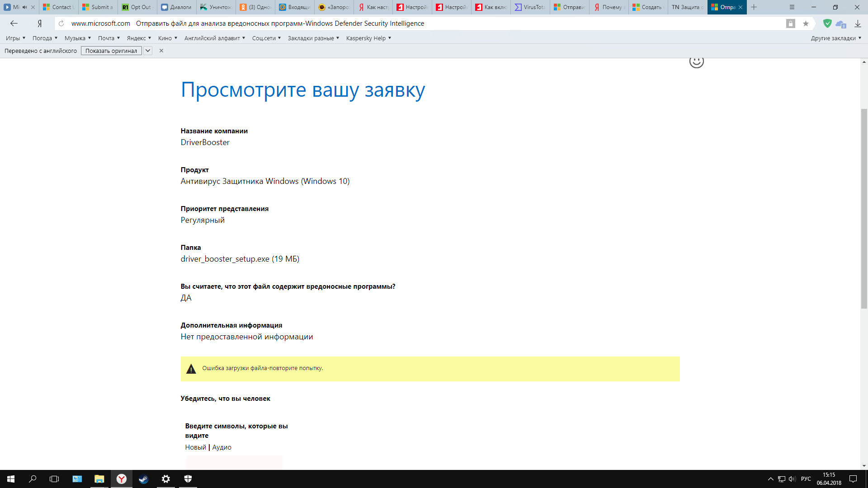Click the Новый captcha link

point(195,447)
